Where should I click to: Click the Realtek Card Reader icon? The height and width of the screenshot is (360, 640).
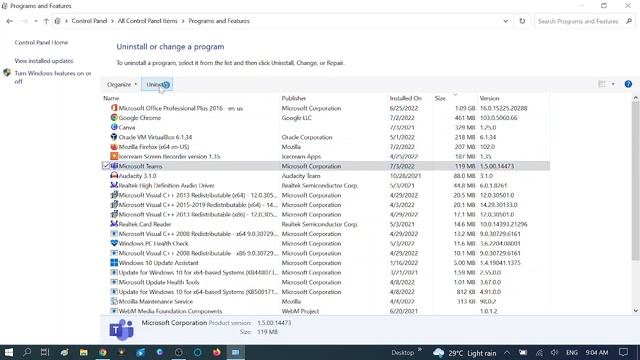coord(114,224)
